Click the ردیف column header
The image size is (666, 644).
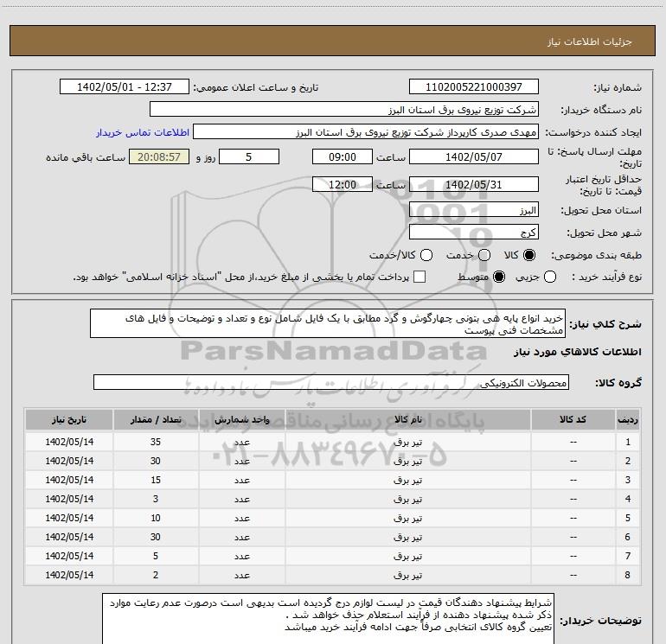pos(628,420)
